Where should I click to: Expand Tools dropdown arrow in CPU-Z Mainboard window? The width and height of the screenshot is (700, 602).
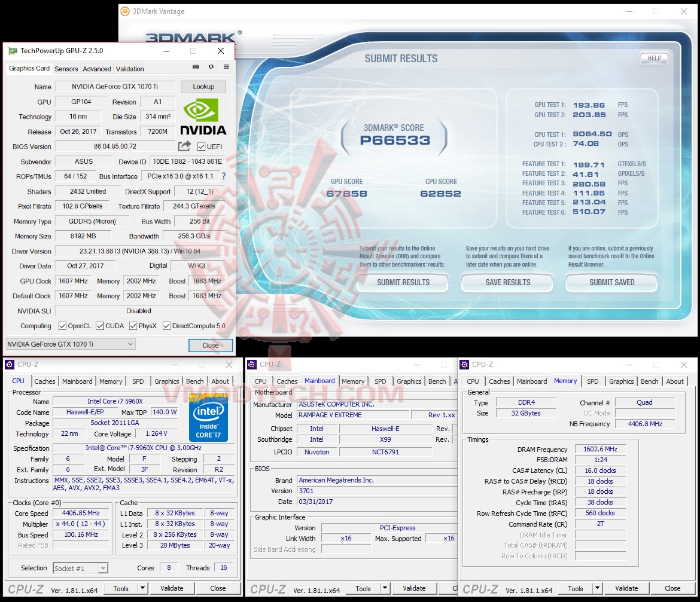click(385, 588)
